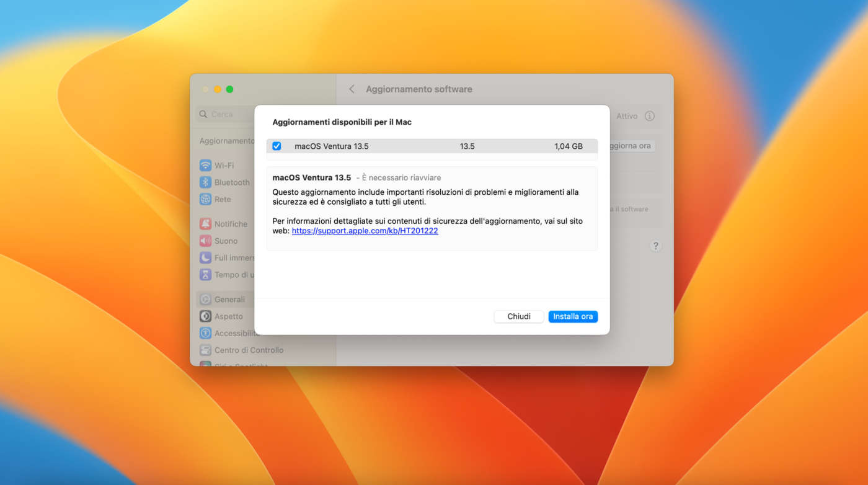Click 'Aggiornamenti disponibili per il Mac' heading
The height and width of the screenshot is (485, 868).
(x=342, y=122)
